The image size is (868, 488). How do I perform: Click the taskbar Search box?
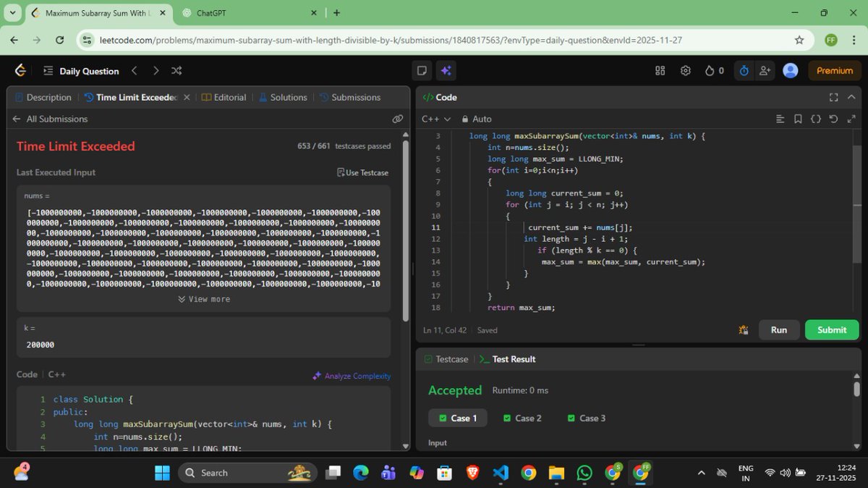[248, 473]
